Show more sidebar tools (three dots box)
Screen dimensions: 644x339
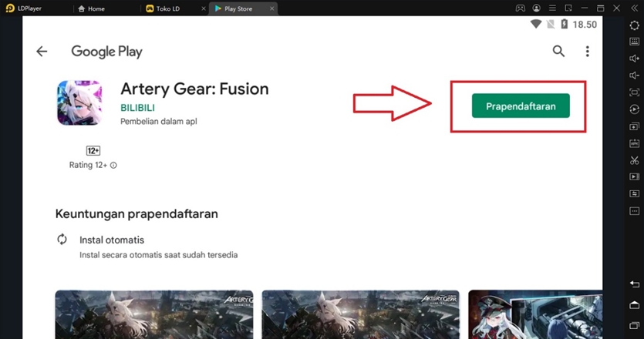634,211
